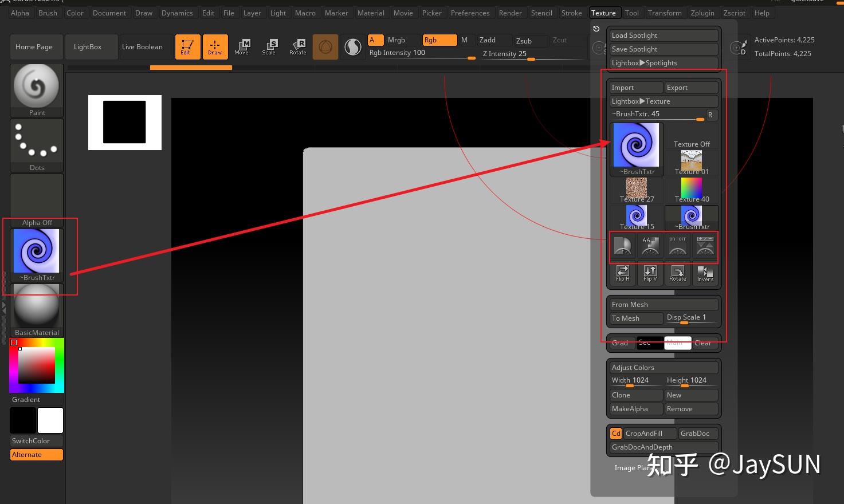
Task: Enable Edit mode in the top shelf
Action: (x=187, y=46)
